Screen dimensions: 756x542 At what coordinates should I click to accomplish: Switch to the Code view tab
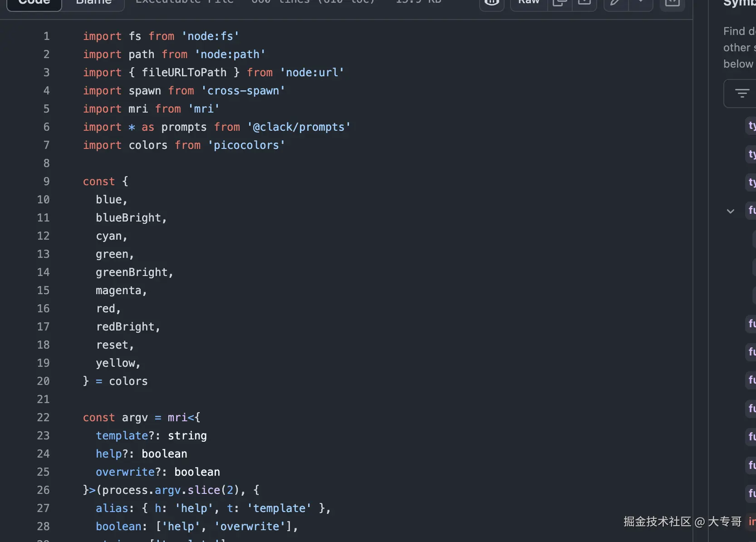(x=34, y=3)
